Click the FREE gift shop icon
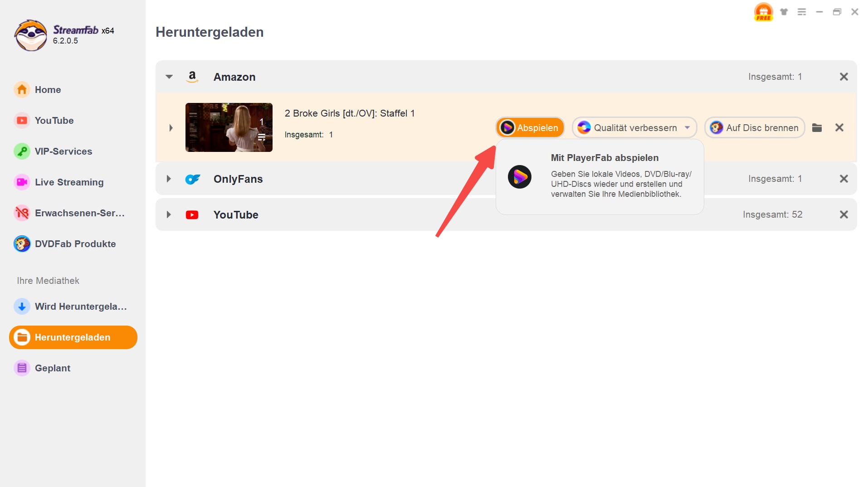Image resolution: width=868 pixels, height=487 pixels. point(764,12)
